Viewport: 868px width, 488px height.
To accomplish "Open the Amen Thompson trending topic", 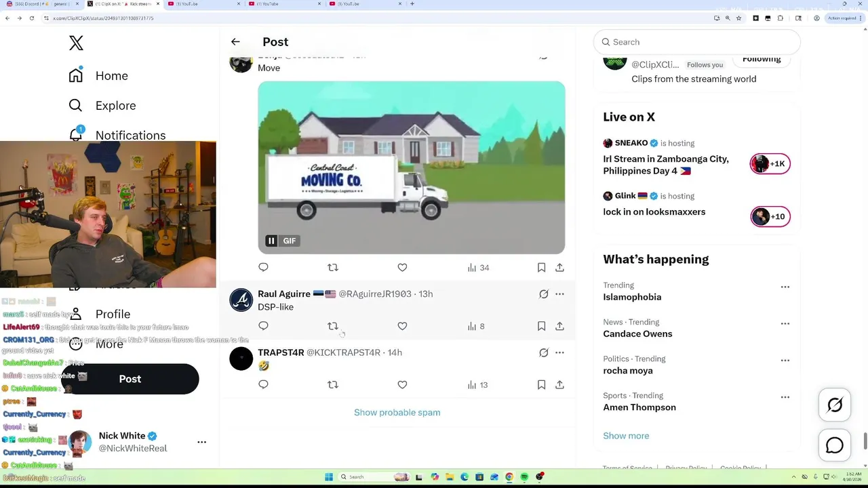I will (x=639, y=407).
